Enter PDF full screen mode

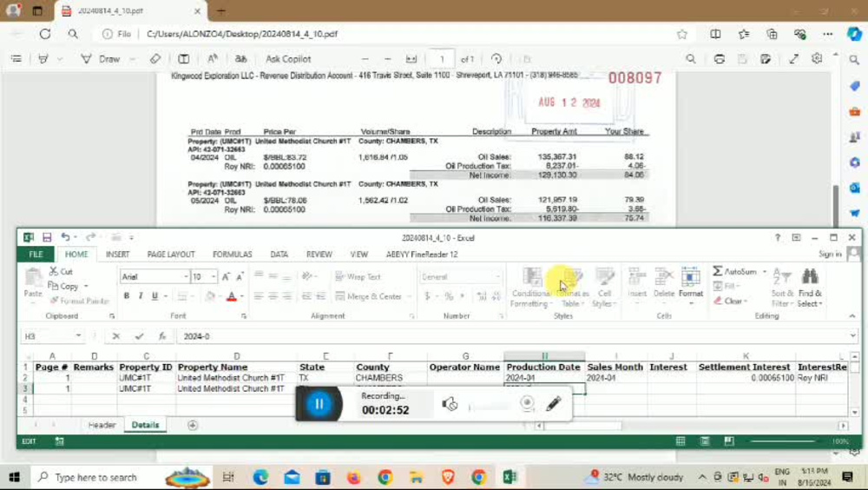(x=793, y=59)
